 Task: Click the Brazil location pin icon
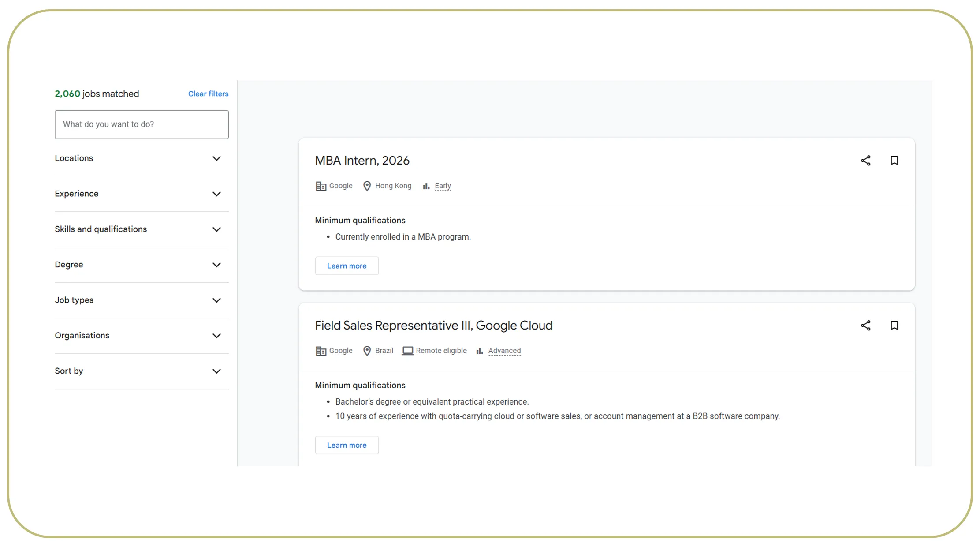tap(367, 351)
